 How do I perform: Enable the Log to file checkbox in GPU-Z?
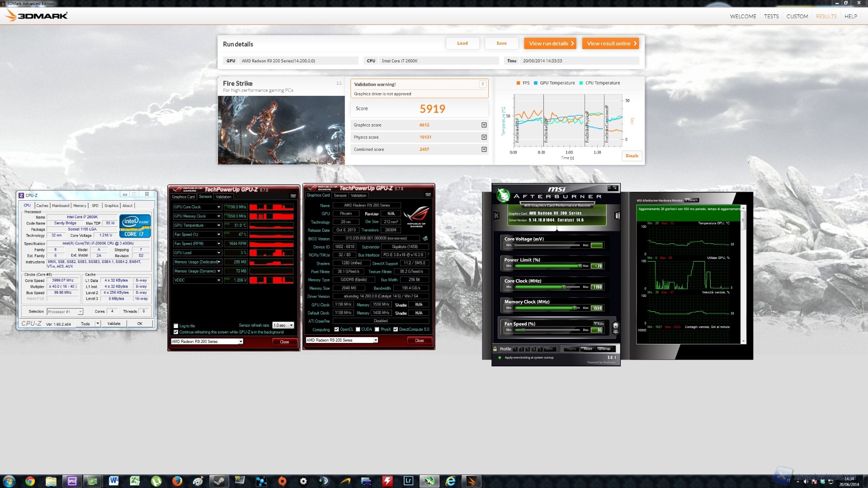pyautogui.click(x=176, y=326)
